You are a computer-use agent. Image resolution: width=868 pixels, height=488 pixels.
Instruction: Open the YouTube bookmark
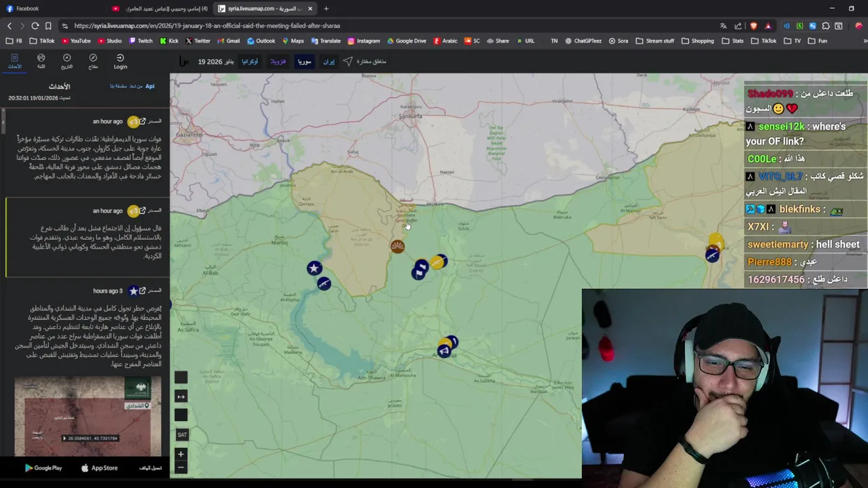coord(75,41)
